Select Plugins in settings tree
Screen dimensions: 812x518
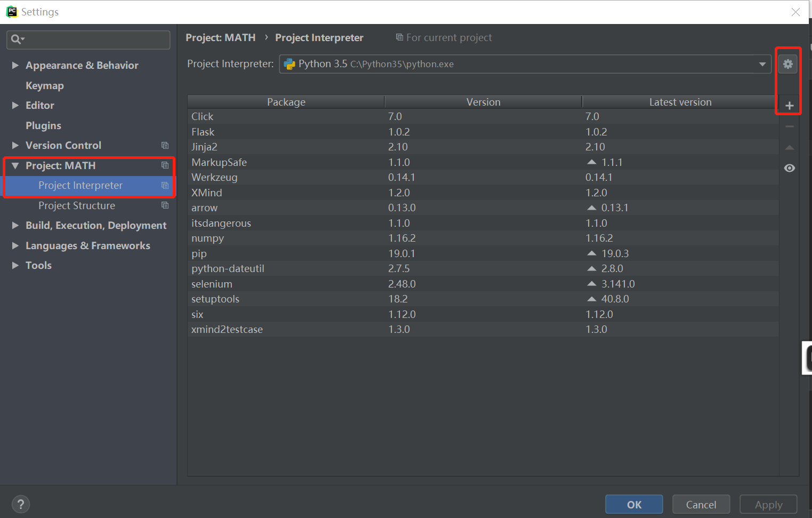43,125
